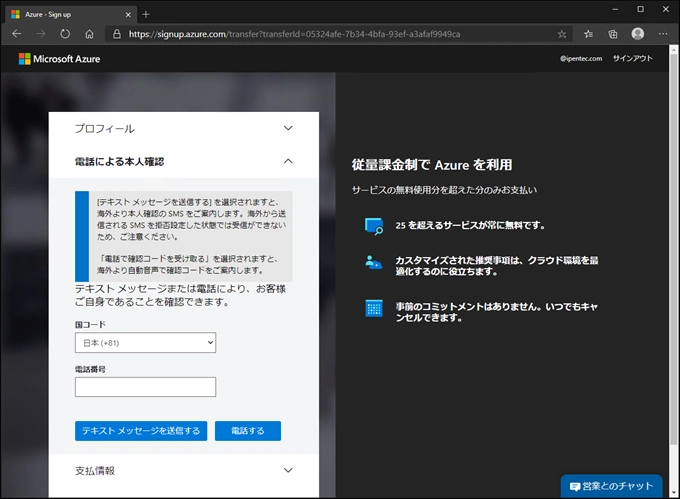Click the customized recommendations person icon
The width and height of the screenshot is (680, 499).
(373, 263)
